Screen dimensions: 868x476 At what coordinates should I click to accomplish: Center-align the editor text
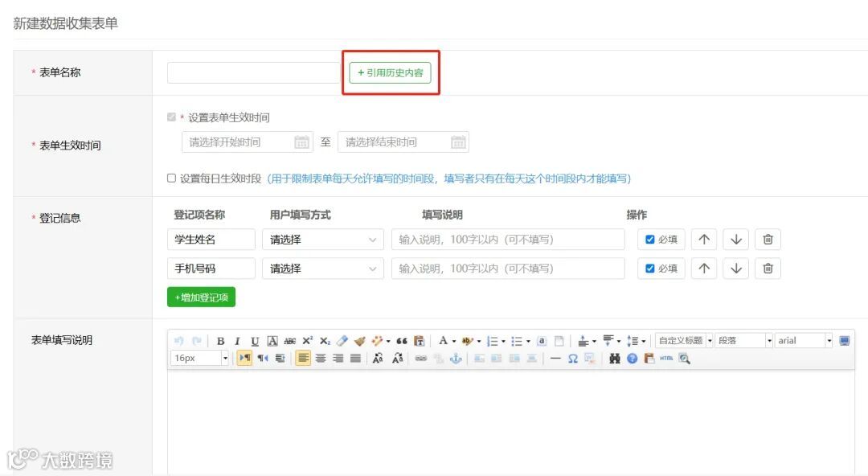pos(321,359)
